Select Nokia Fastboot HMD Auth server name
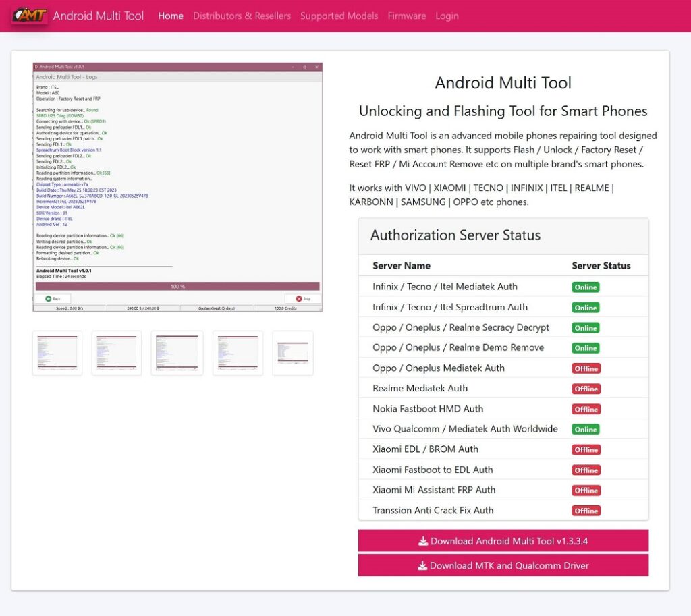691x616 pixels. click(x=428, y=408)
